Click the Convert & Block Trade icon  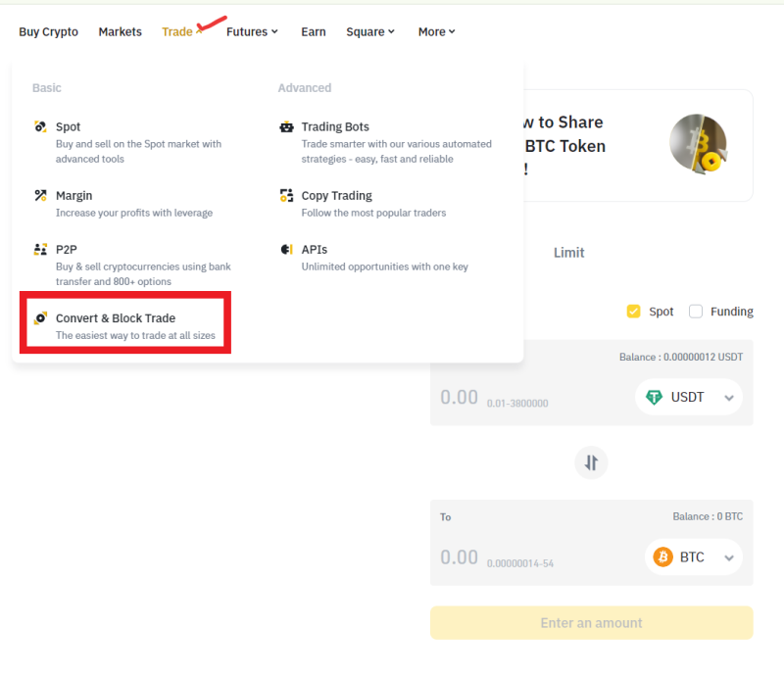(40, 318)
